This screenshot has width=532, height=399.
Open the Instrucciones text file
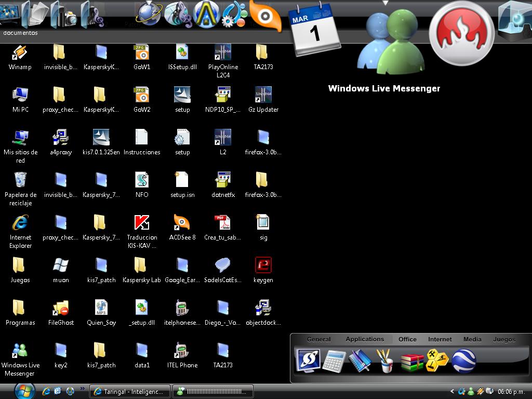point(141,137)
